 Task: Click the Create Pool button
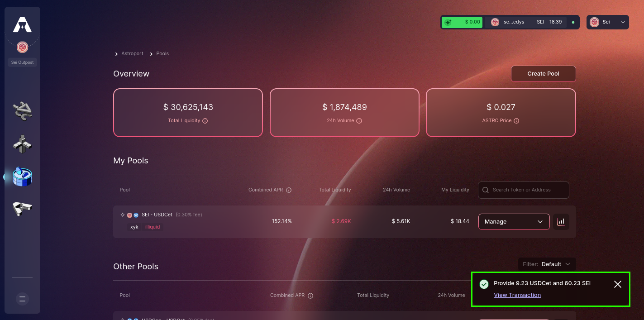[x=543, y=74]
